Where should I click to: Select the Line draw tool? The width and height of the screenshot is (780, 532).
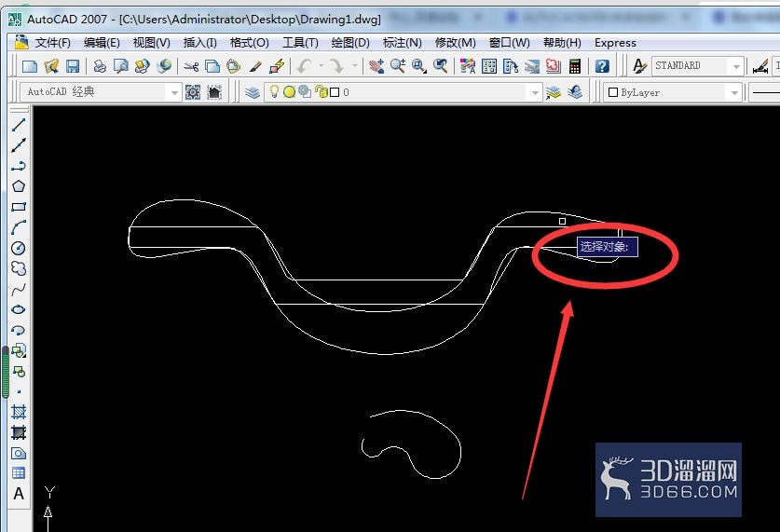[19, 125]
